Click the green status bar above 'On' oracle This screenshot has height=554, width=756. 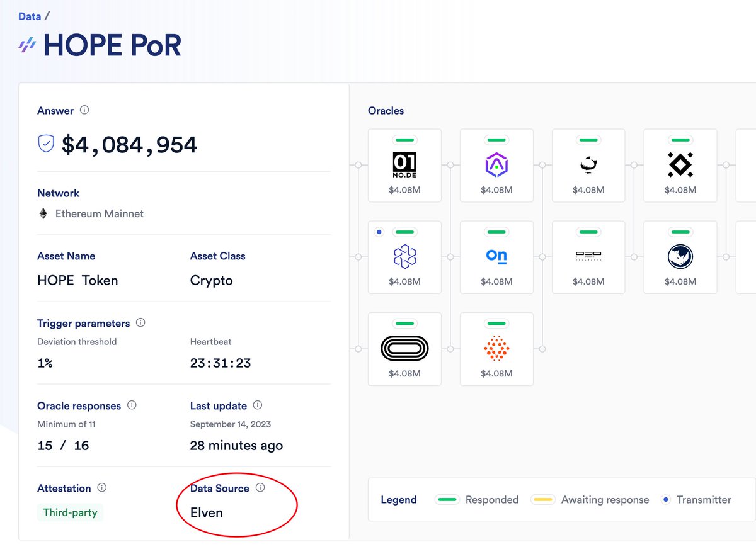pos(496,231)
